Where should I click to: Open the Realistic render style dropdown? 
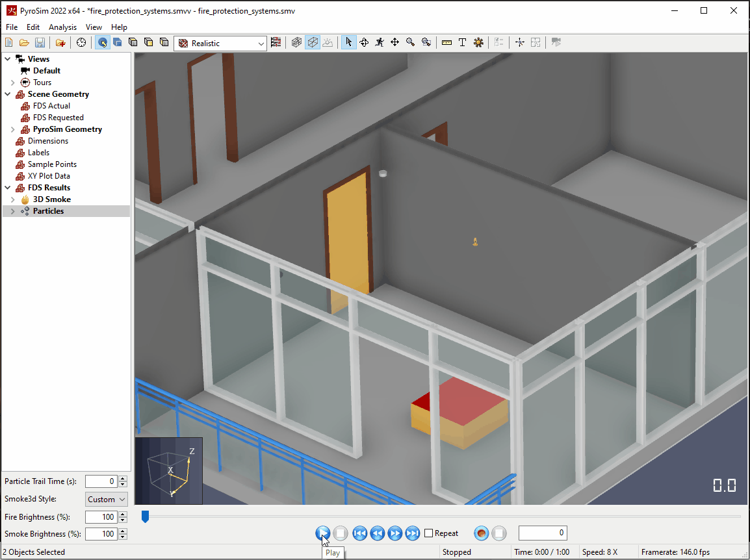click(x=221, y=44)
